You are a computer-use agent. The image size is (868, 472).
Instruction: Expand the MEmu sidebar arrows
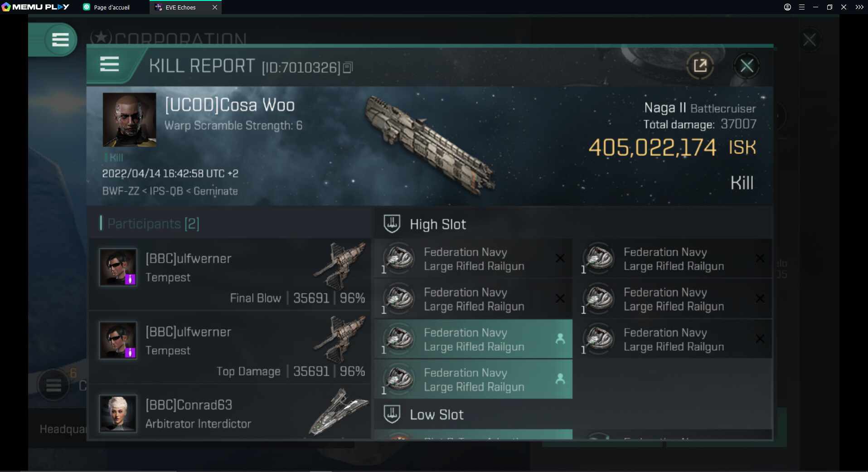point(859,7)
